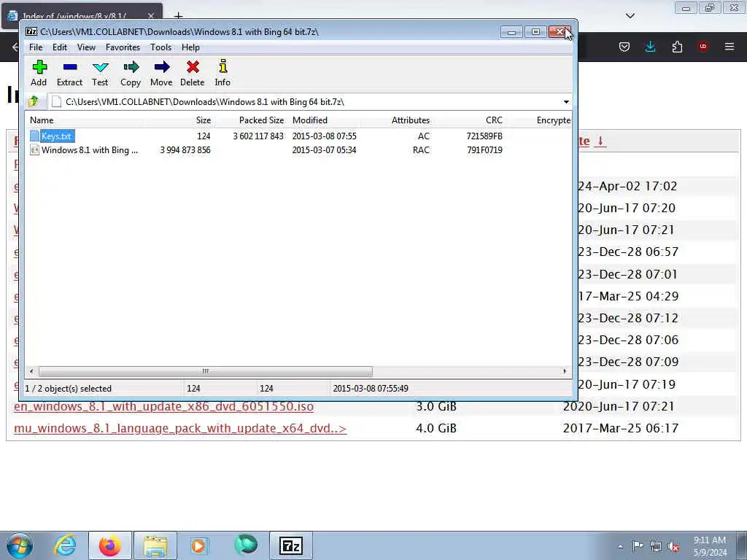Click CRC value 721589FB
Image resolution: width=747 pixels, height=560 pixels.
pyautogui.click(x=484, y=136)
